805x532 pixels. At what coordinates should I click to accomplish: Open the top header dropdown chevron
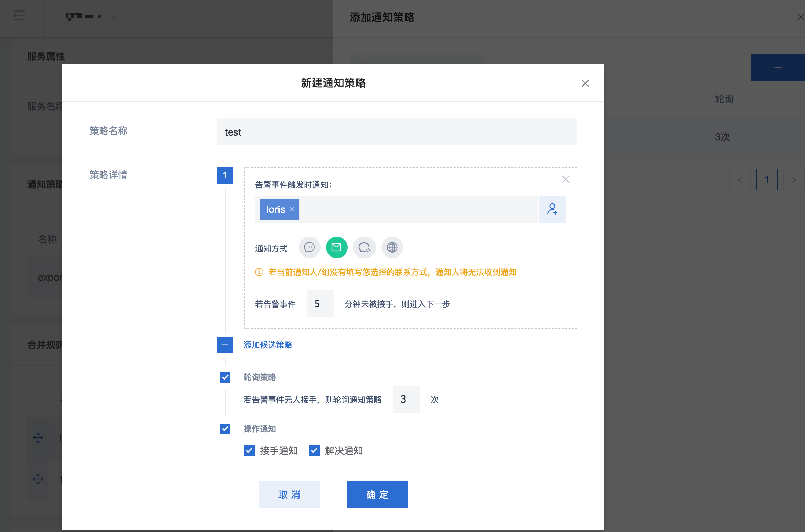coord(113,17)
